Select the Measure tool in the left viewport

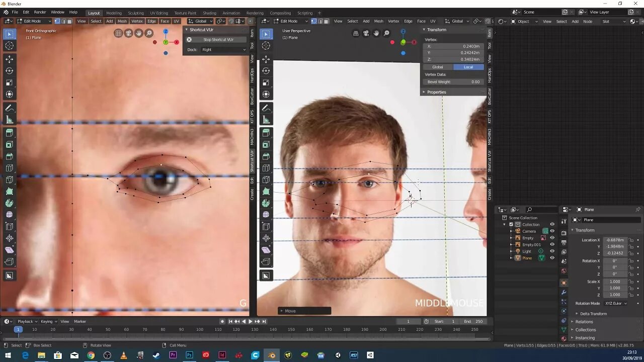[x=9, y=120]
